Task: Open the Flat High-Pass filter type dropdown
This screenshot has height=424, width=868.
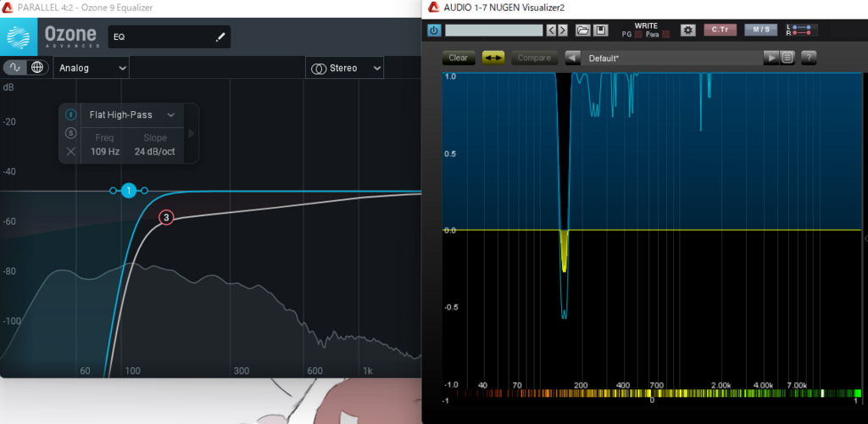Action: 132,114
